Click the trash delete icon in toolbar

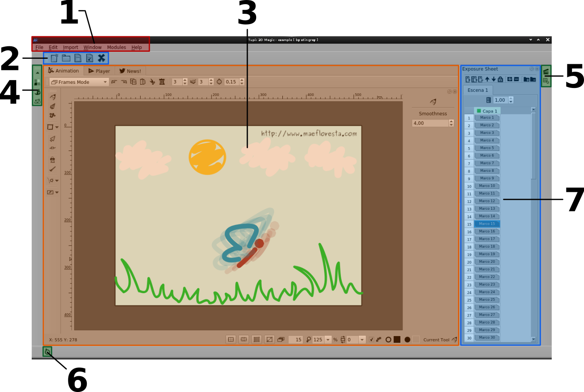click(162, 82)
